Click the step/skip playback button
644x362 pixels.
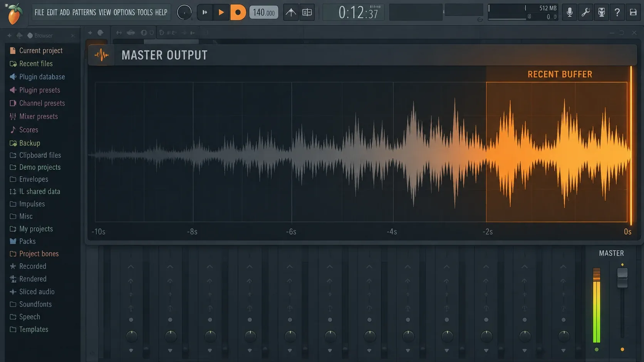click(205, 12)
